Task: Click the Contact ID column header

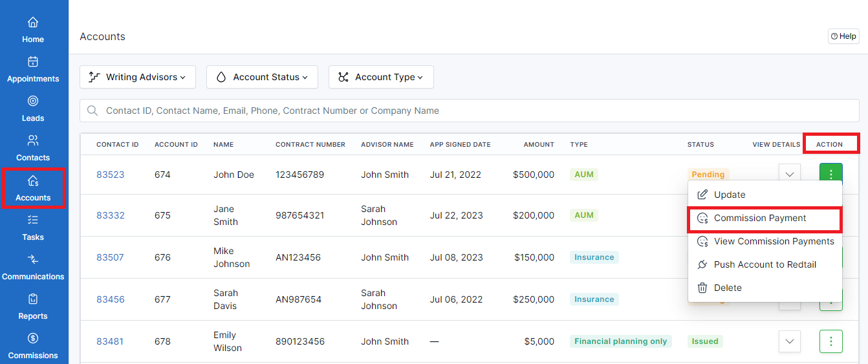Action: (118, 144)
